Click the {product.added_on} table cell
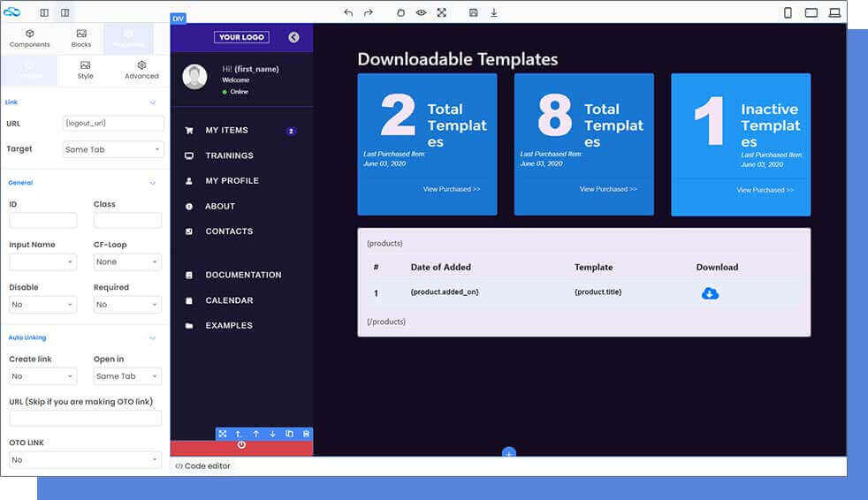 (x=445, y=292)
